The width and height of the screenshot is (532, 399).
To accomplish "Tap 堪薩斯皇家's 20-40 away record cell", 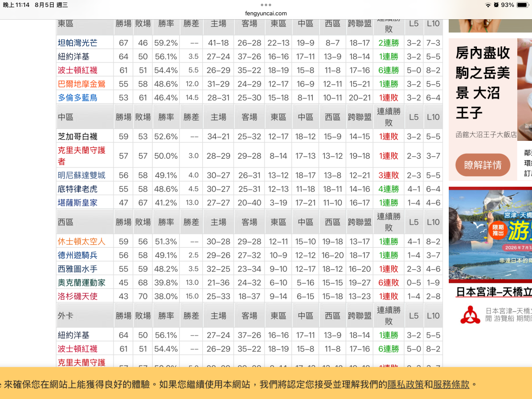I will pyautogui.click(x=249, y=202).
